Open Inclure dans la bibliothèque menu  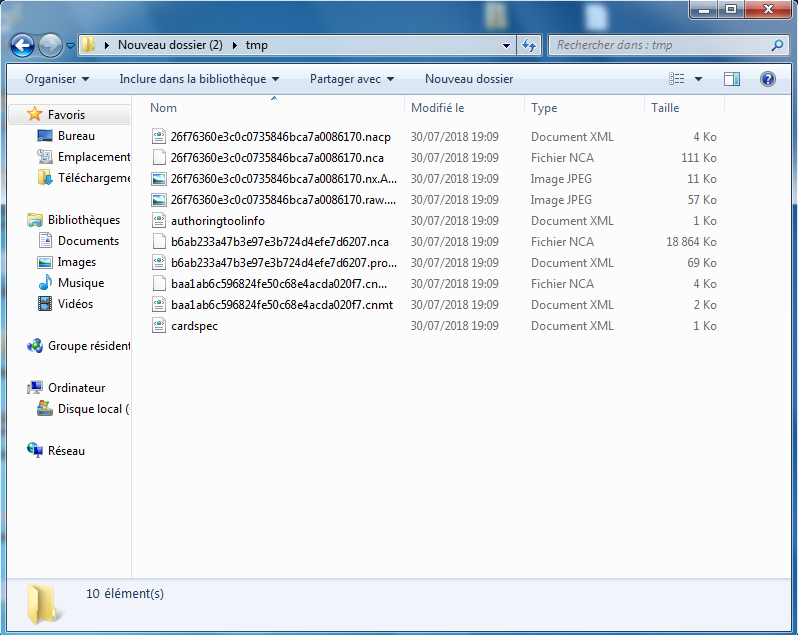point(198,79)
